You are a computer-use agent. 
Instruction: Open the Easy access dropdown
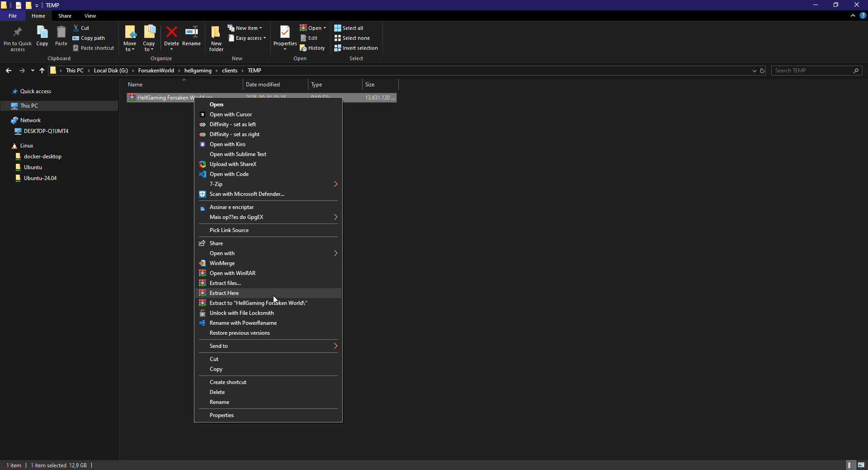[x=248, y=38]
